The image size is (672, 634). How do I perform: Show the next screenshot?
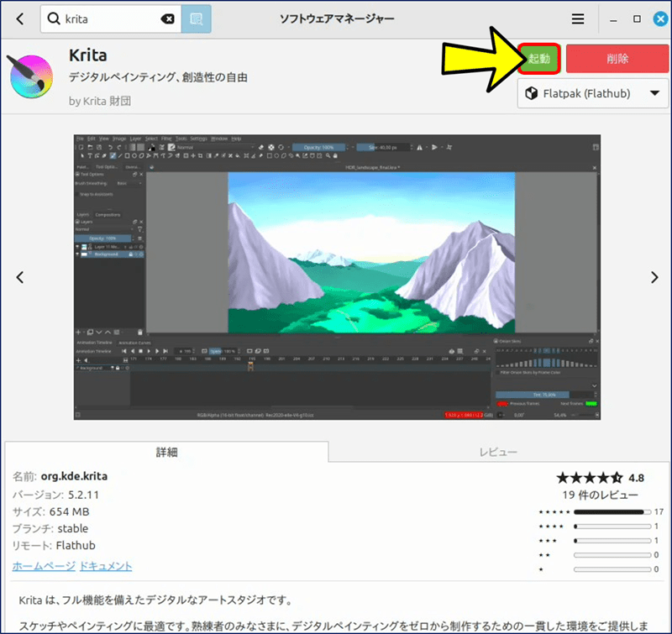point(654,277)
